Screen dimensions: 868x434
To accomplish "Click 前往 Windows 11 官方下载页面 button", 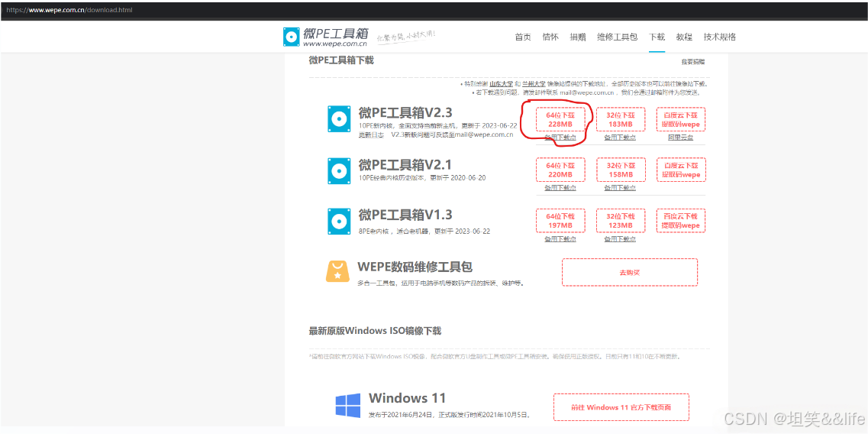I will [621, 407].
